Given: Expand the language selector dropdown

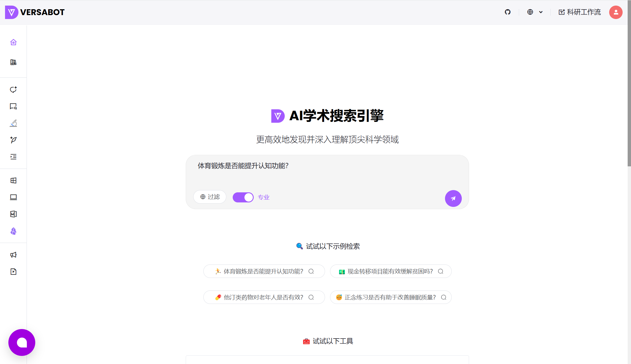Looking at the screenshot, I should (535, 12).
